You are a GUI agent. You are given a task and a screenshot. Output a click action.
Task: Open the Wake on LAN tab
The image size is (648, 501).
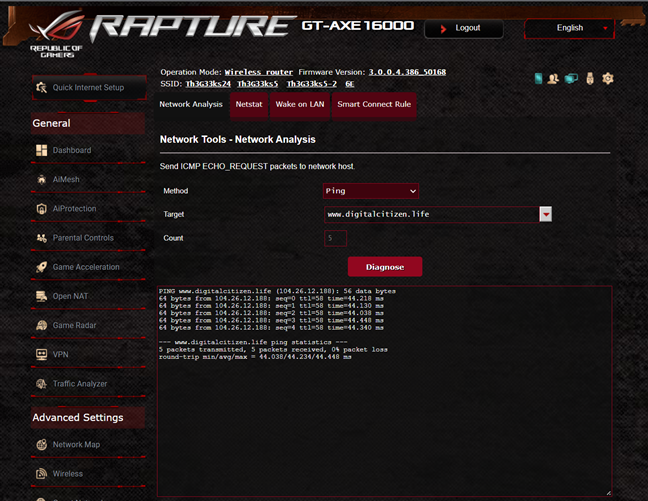click(x=300, y=105)
